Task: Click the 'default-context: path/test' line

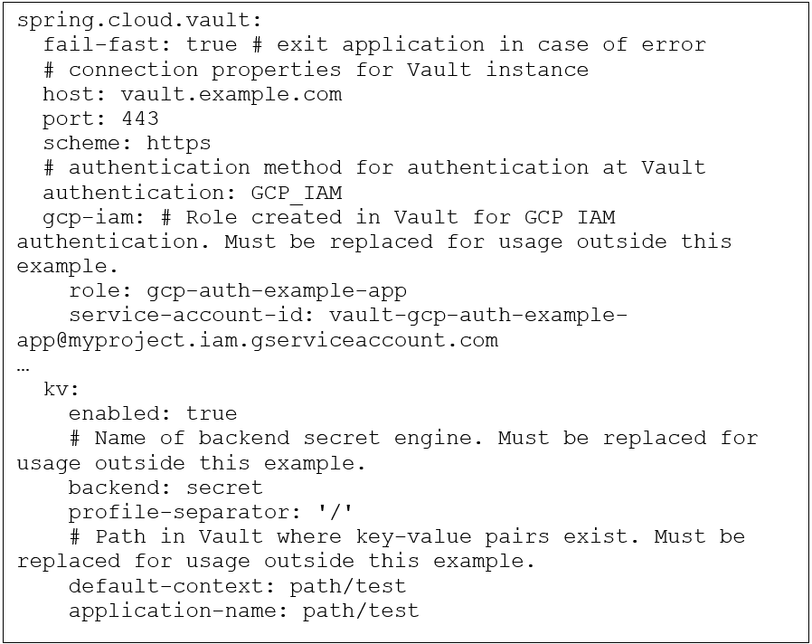Action: [x=237, y=586]
